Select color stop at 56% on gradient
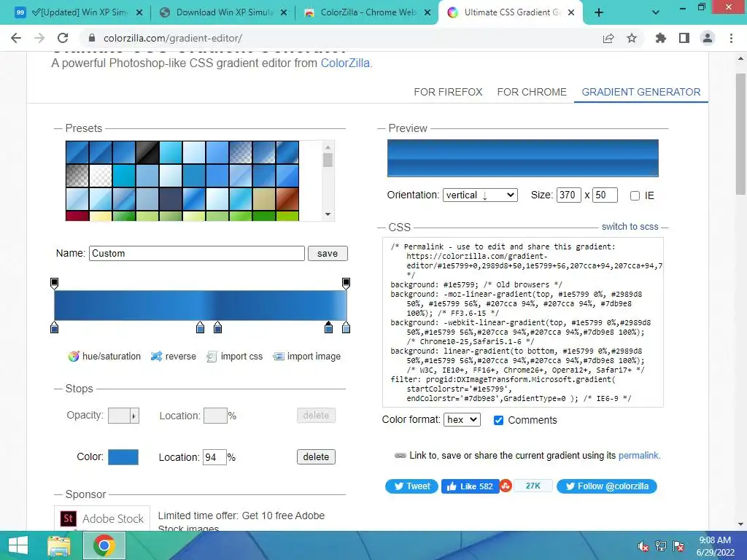The image size is (747, 560). coord(217,327)
